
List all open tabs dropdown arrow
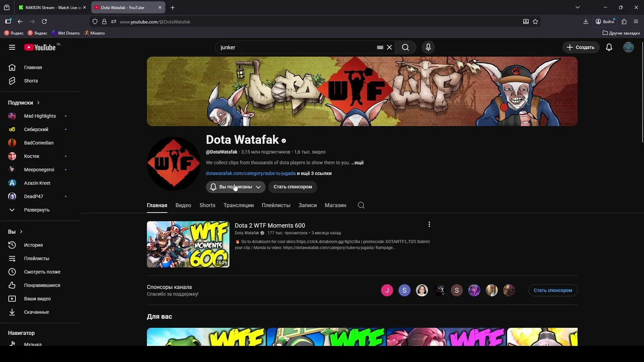(x=578, y=8)
